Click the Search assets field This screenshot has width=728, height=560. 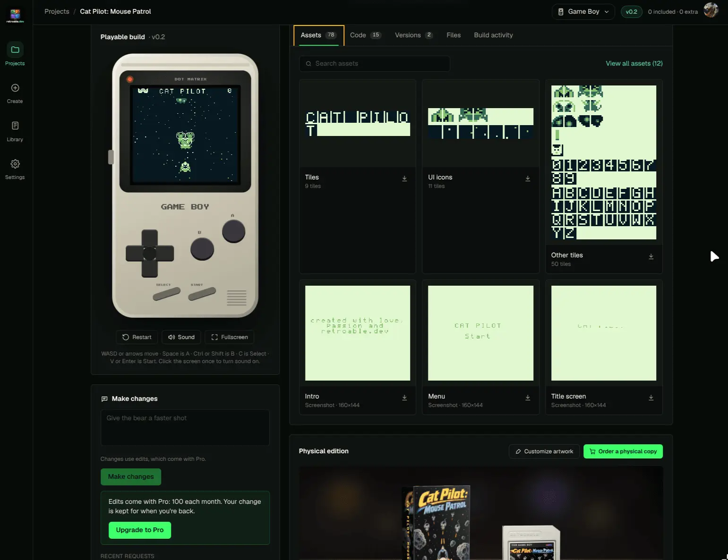click(375, 64)
